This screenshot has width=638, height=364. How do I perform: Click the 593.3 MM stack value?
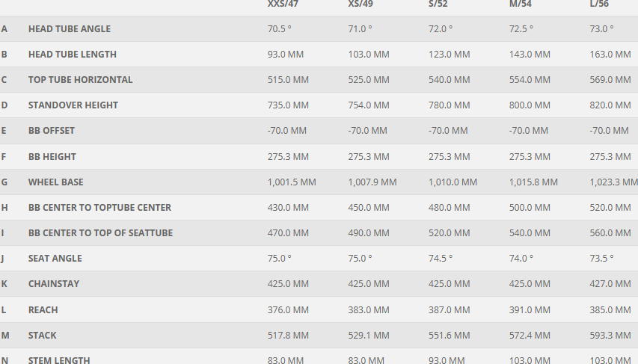[x=610, y=336]
